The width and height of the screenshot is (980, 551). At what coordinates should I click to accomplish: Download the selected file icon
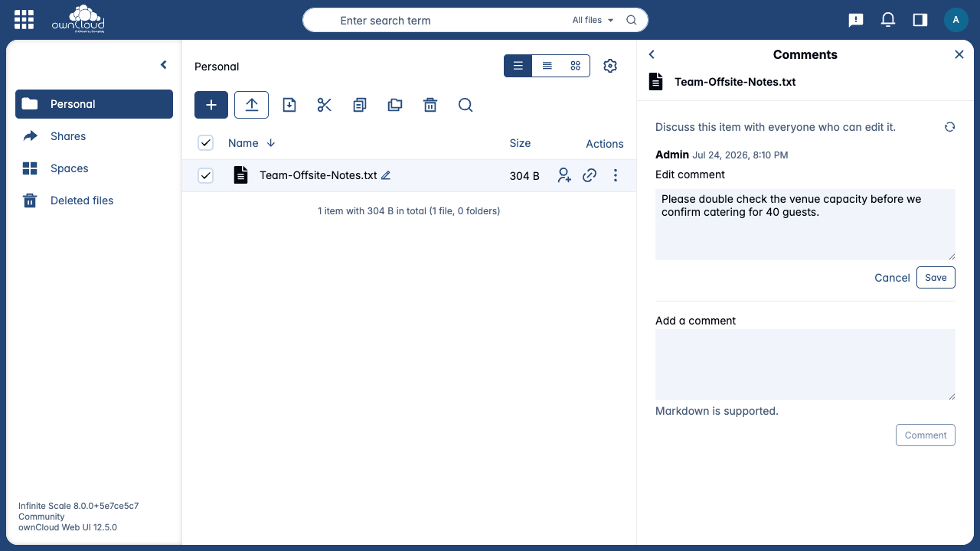(289, 105)
